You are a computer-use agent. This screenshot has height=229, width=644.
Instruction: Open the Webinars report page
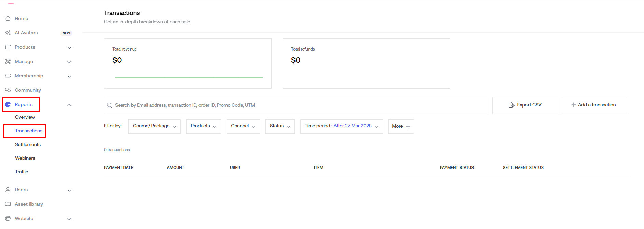pyautogui.click(x=25, y=158)
